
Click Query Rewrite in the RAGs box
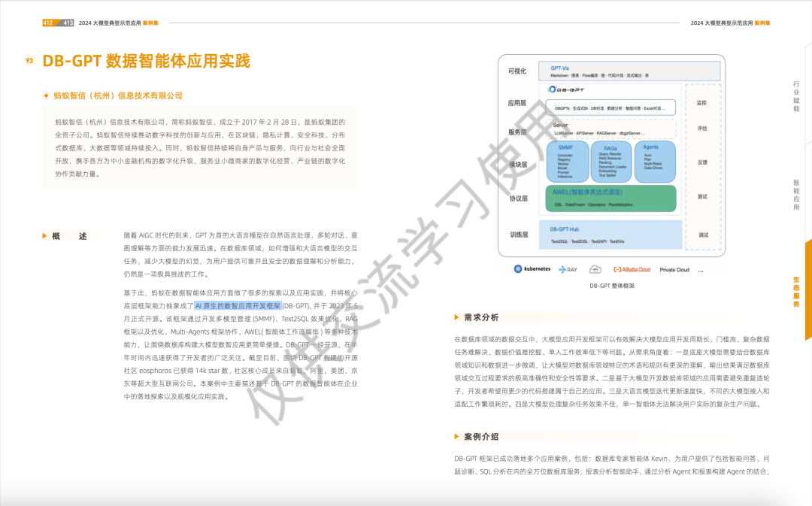click(x=610, y=154)
